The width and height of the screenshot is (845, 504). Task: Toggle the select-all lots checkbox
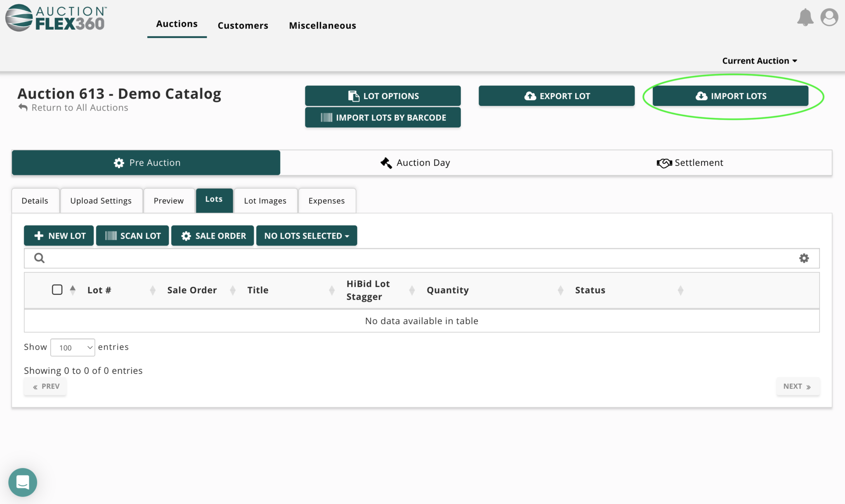[57, 290]
